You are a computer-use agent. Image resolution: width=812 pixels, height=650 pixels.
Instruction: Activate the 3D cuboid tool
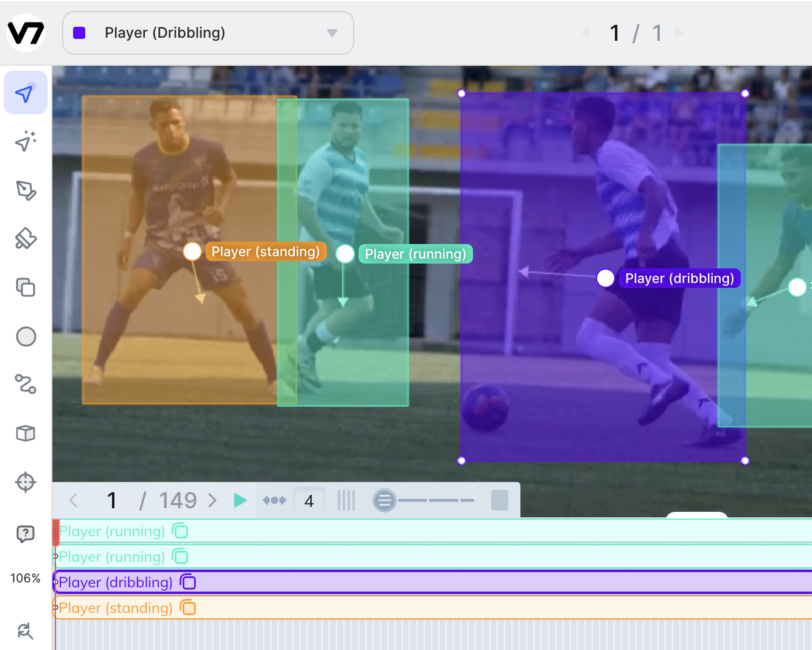tap(25, 433)
